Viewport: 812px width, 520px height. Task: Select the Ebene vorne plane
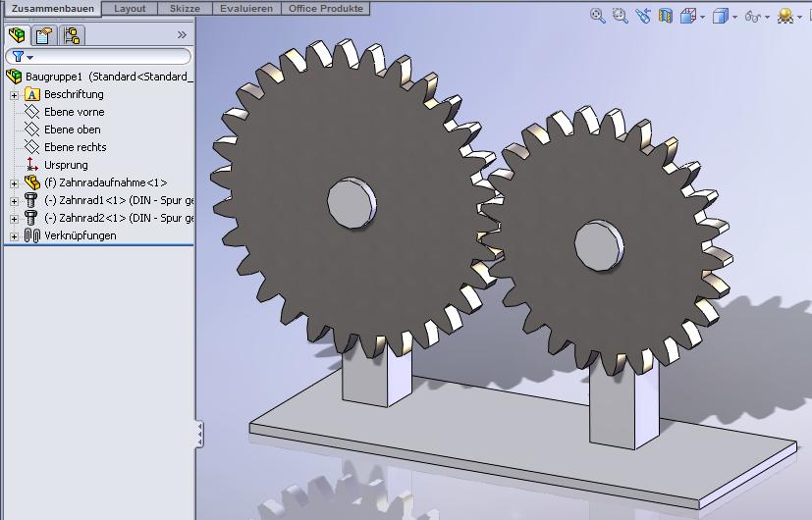(74, 112)
